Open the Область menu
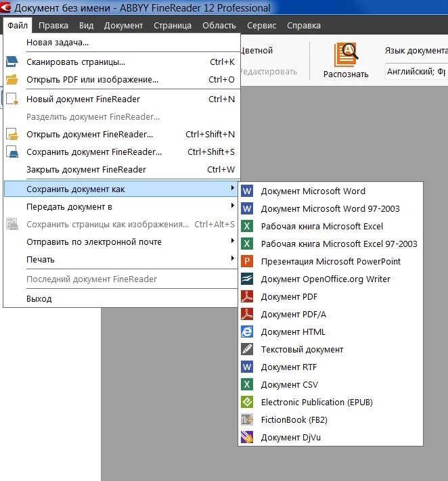 [219, 25]
